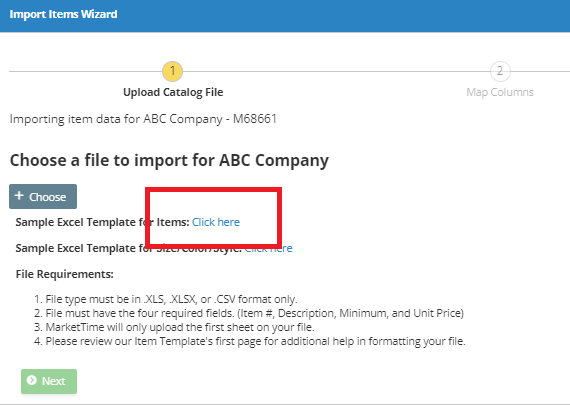Select requirement about reviewing Item Template
This screenshot has width=570, height=405.
point(250,341)
